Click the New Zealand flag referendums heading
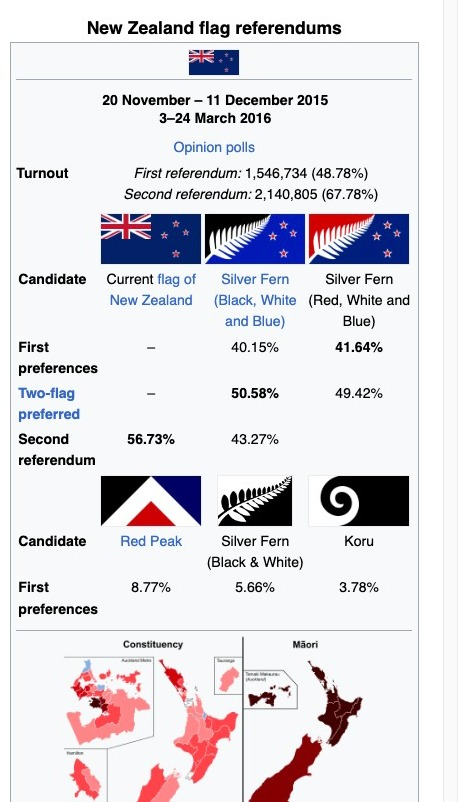Viewport: 458px width, 802px height. tap(214, 28)
